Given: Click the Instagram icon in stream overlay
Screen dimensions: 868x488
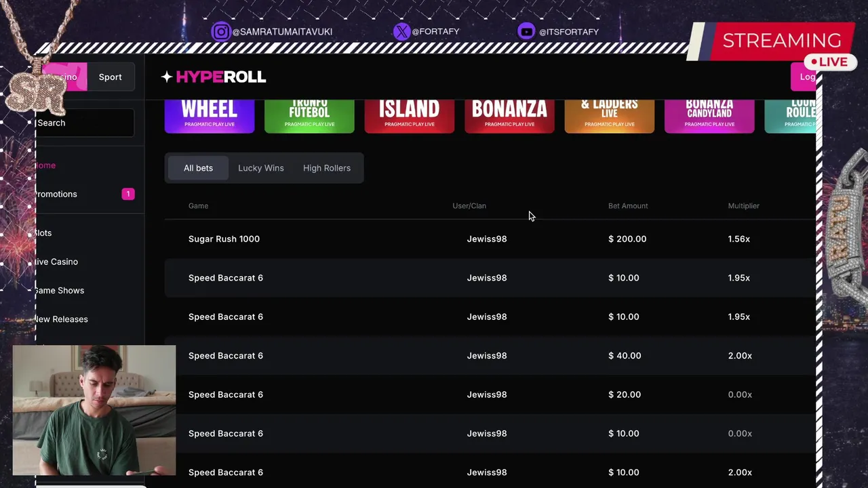Looking at the screenshot, I should pyautogui.click(x=221, y=32).
